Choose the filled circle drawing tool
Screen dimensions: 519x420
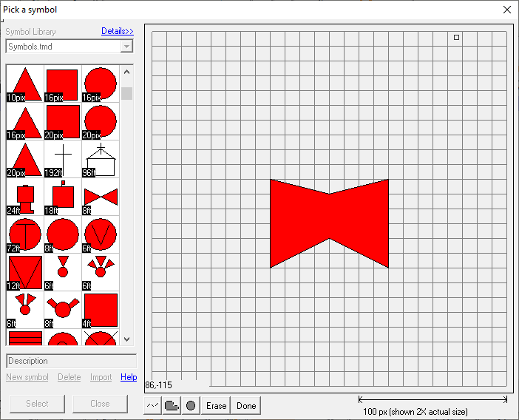[x=191, y=405]
